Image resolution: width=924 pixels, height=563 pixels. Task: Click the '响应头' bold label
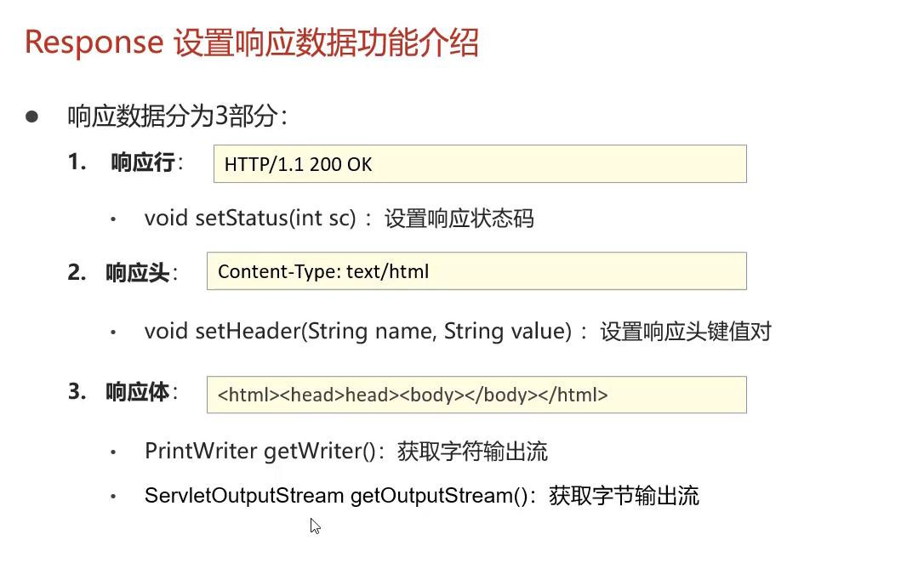click(138, 273)
